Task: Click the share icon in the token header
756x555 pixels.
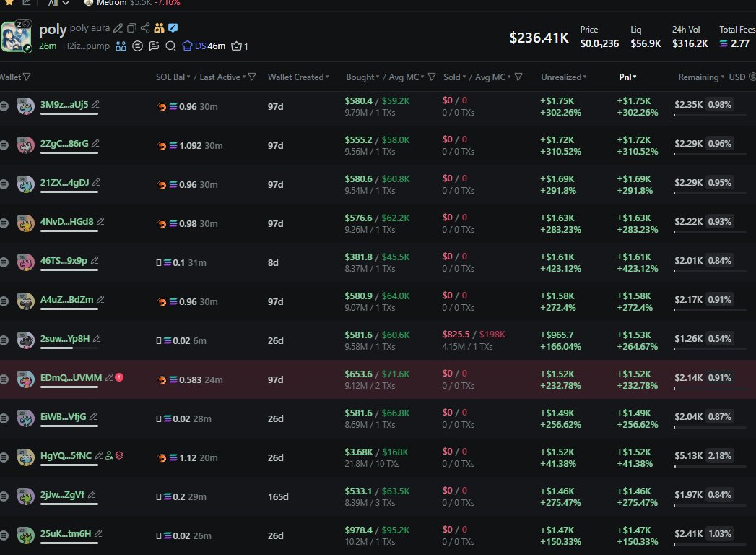Action: (145, 28)
